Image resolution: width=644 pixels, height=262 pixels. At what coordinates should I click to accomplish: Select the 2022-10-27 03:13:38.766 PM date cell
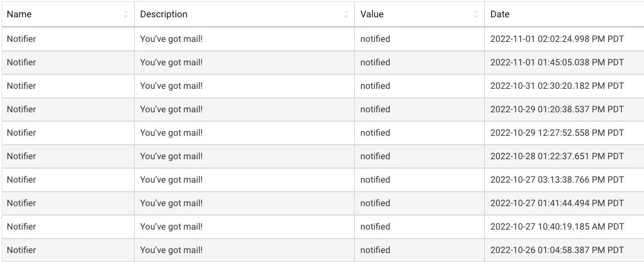pyautogui.click(x=556, y=180)
